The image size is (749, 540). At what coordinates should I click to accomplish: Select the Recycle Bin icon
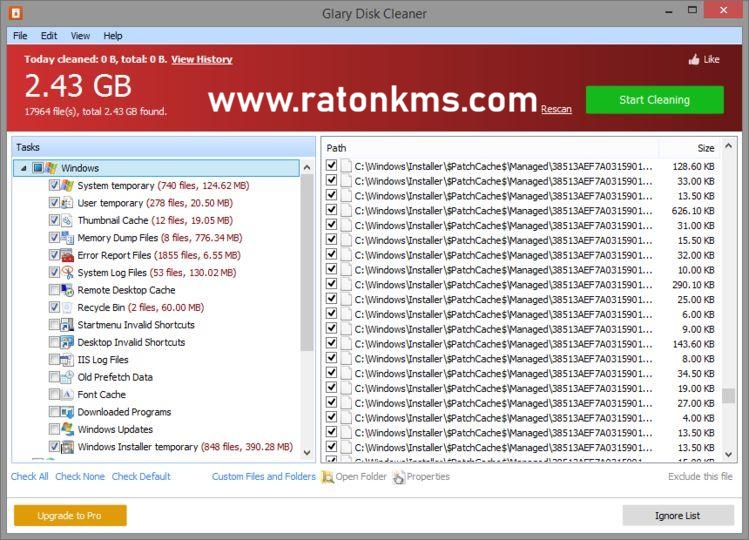[67, 307]
